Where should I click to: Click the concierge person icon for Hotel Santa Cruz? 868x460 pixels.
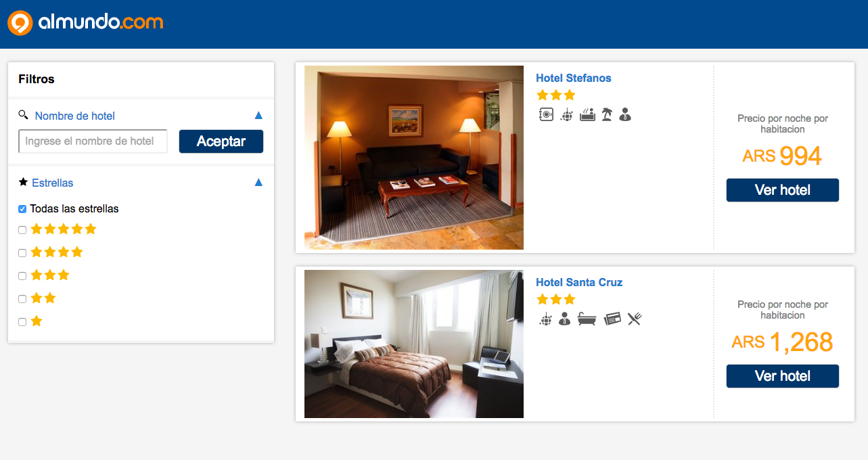point(565,319)
